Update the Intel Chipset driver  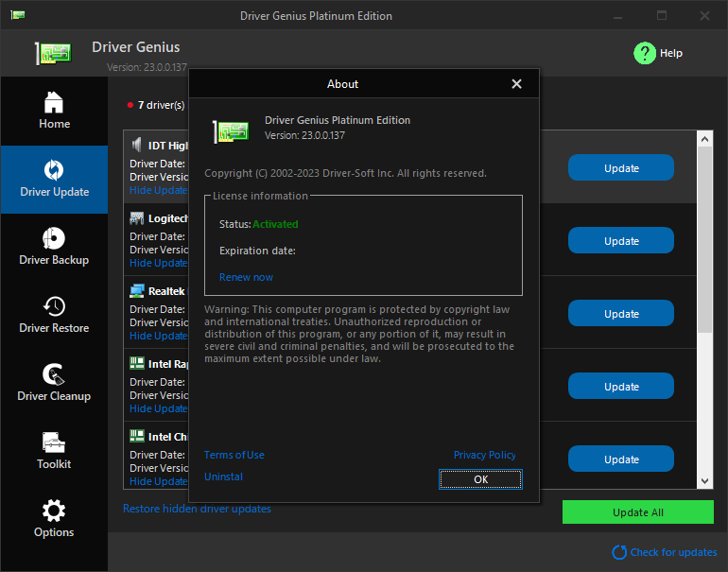coord(621,459)
